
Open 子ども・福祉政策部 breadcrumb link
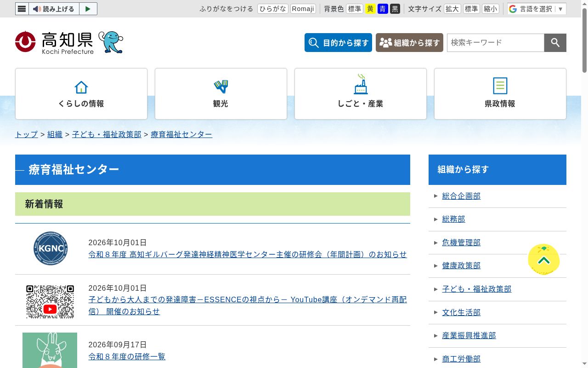(x=107, y=134)
